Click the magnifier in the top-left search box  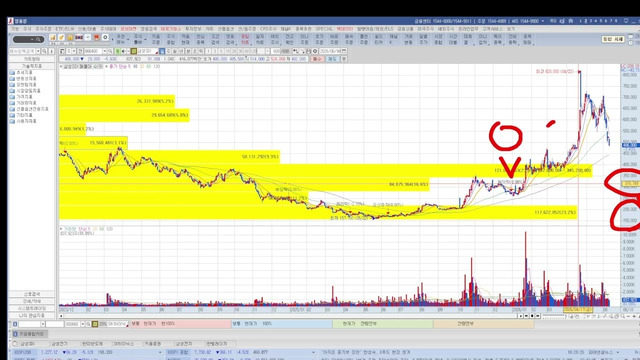(x=38, y=40)
